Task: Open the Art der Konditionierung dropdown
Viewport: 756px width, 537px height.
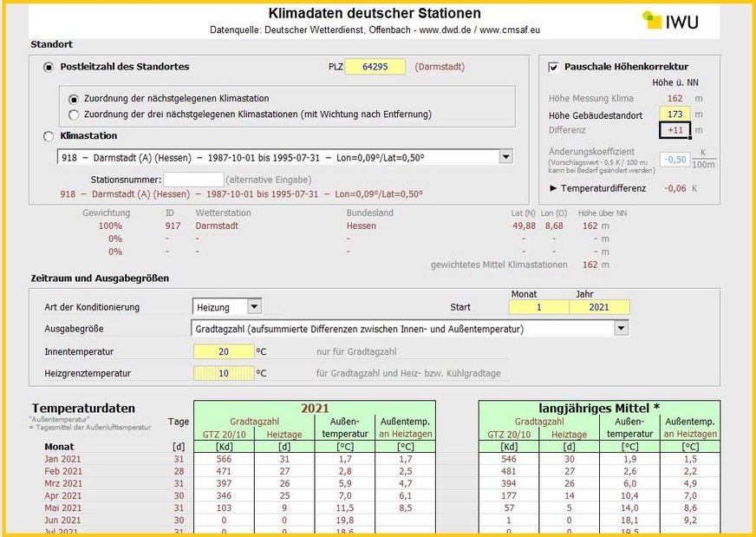Action: point(254,306)
